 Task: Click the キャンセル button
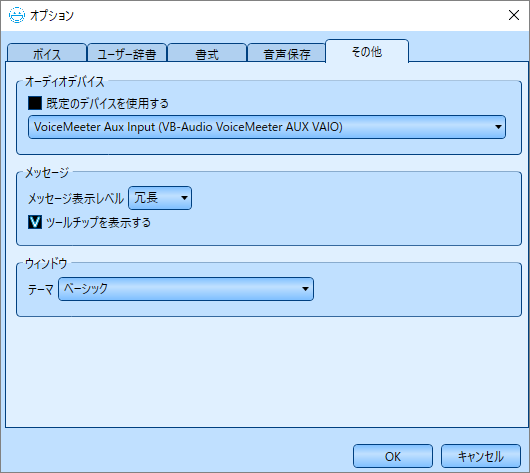(481, 456)
